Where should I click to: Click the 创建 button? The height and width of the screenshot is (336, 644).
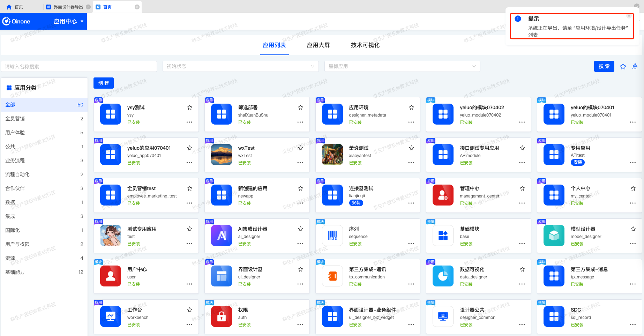(x=104, y=83)
